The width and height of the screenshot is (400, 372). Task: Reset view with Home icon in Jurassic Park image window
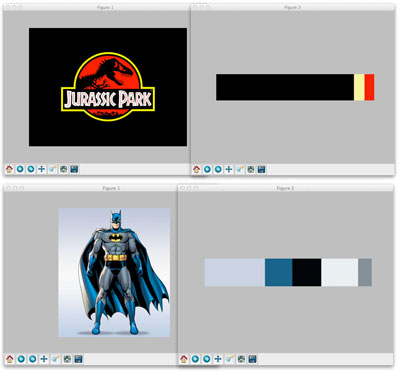point(9,169)
